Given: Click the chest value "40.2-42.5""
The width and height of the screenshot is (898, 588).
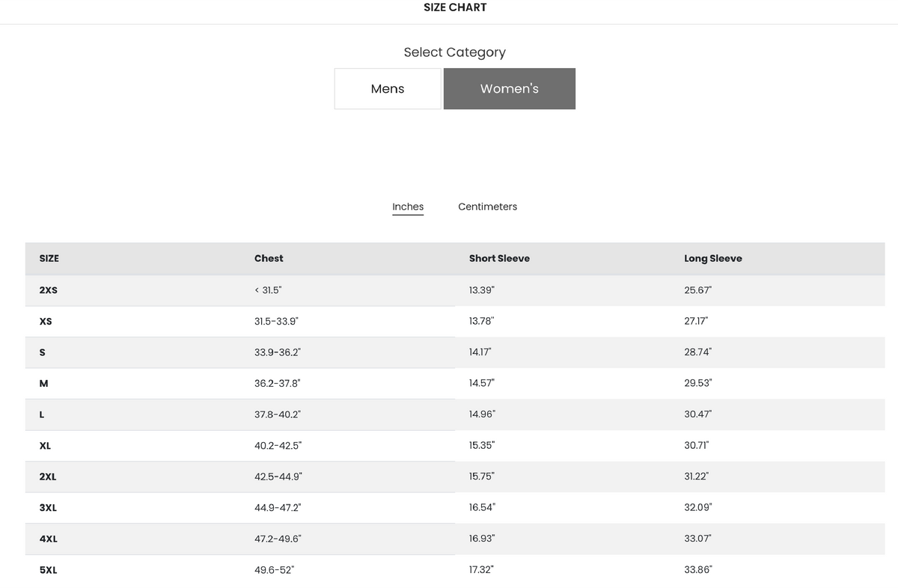Looking at the screenshot, I should (x=278, y=445).
